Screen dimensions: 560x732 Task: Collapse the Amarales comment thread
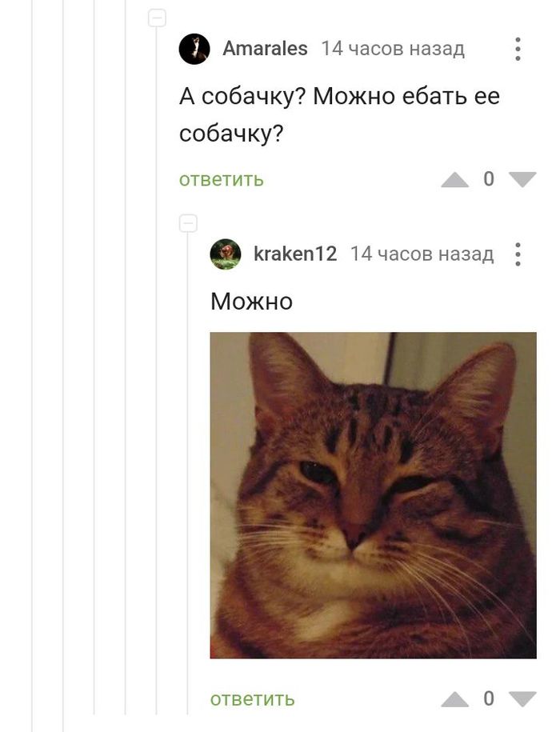[157, 18]
